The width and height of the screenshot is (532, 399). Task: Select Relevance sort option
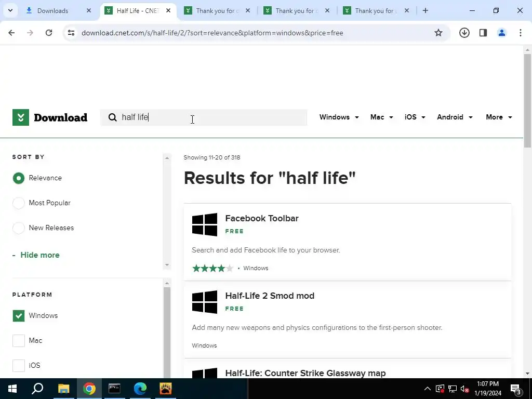click(x=19, y=178)
